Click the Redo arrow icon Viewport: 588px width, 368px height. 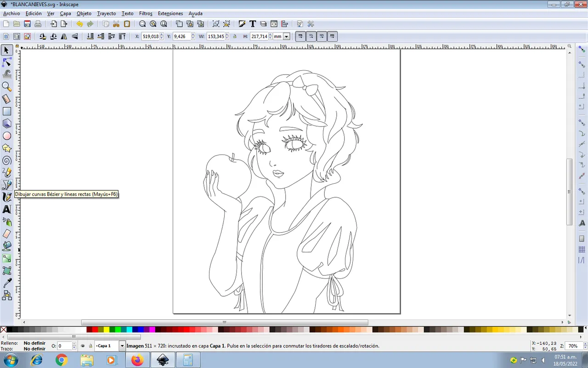coord(90,24)
